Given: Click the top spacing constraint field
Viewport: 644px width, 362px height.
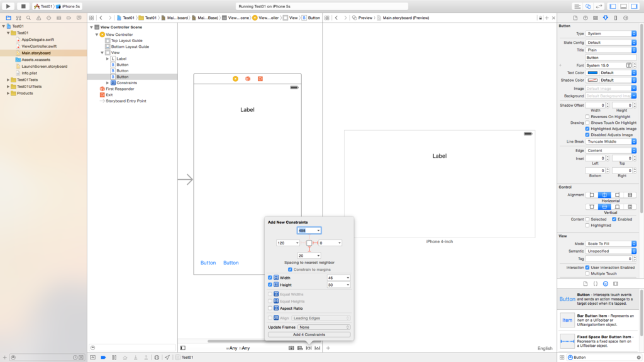Looking at the screenshot, I should (x=309, y=231).
